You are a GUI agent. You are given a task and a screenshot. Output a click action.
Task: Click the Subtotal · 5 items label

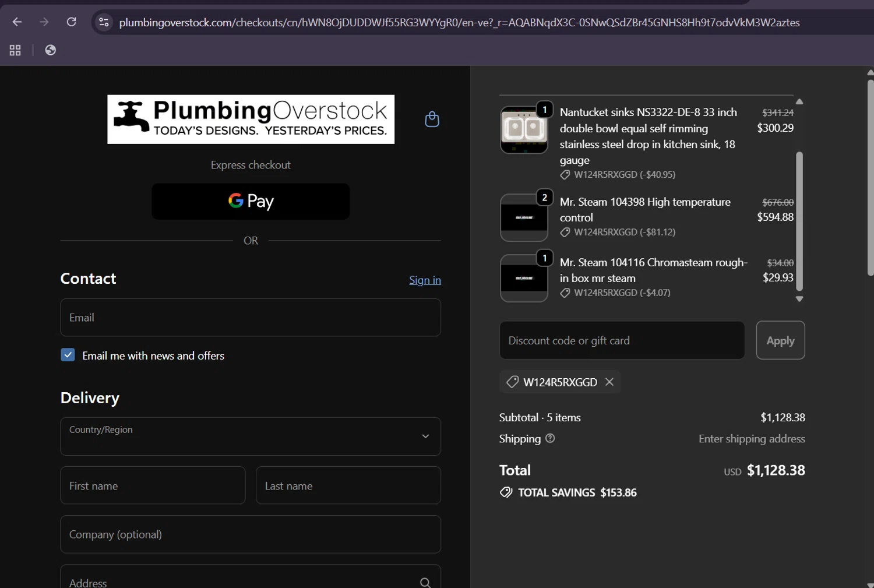tap(540, 417)
